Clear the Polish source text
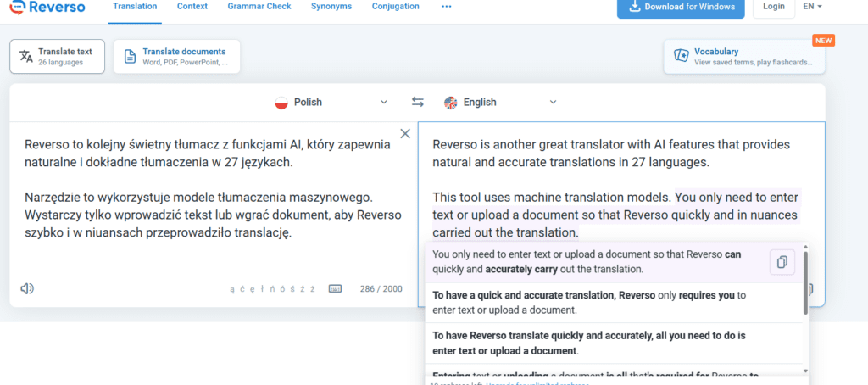 point(405,133)
